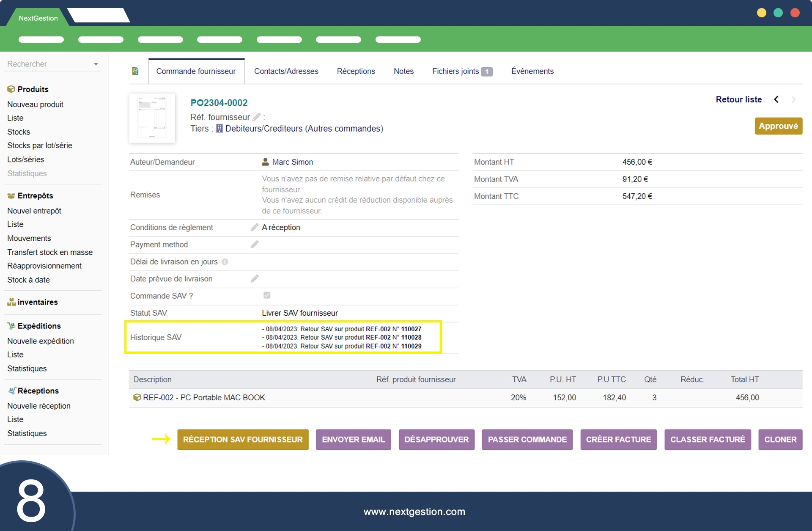Click RÉCEPTION SAV FOURNISSEUR button
812x531 pixels.
(243, 440)
